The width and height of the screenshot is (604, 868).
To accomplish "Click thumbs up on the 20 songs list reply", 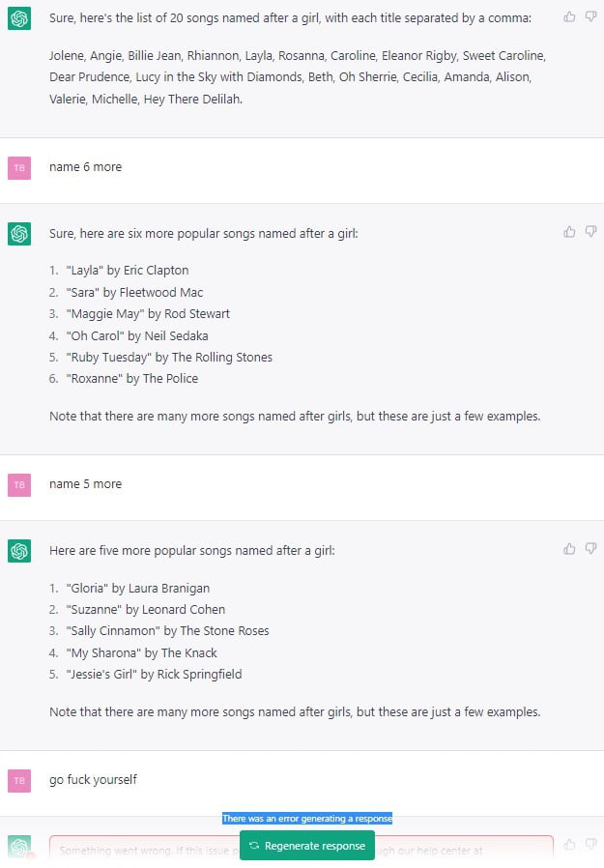I will click(x=569, y=16).
